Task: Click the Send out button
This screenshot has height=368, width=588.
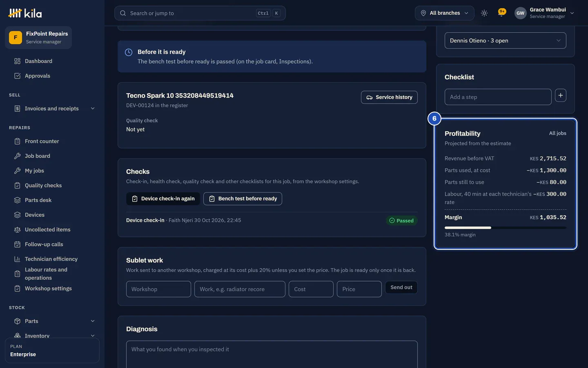Action: [401, 287]
